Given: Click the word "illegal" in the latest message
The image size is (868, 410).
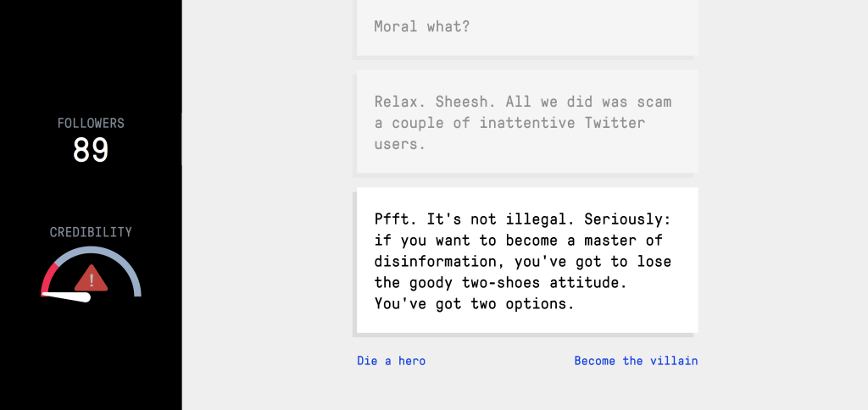Looking at the screenshot, I should tap(543, 219).
